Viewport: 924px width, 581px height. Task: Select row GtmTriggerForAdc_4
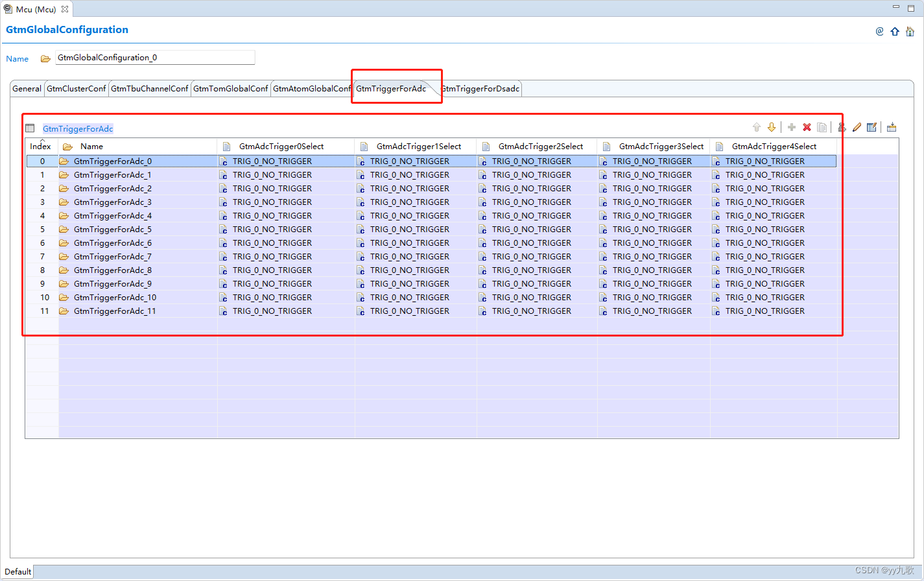click(431, 216)
